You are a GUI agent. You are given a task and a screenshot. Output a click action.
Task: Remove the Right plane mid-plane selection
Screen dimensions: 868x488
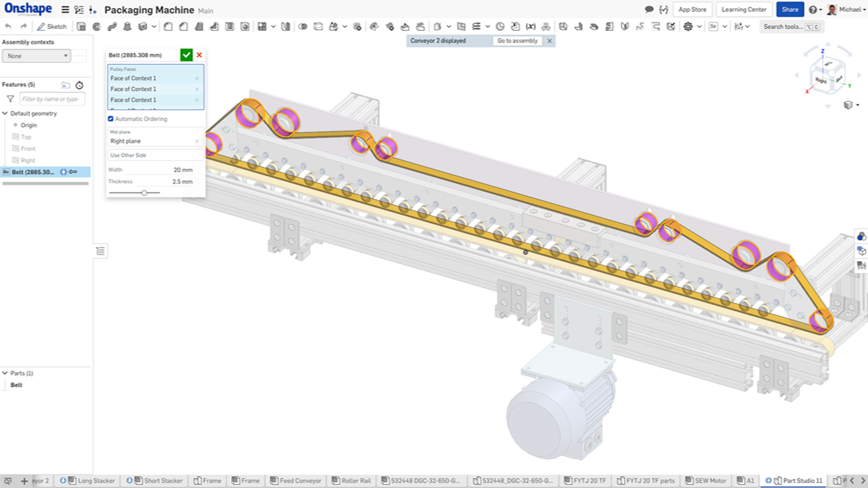tap(197, 141)
